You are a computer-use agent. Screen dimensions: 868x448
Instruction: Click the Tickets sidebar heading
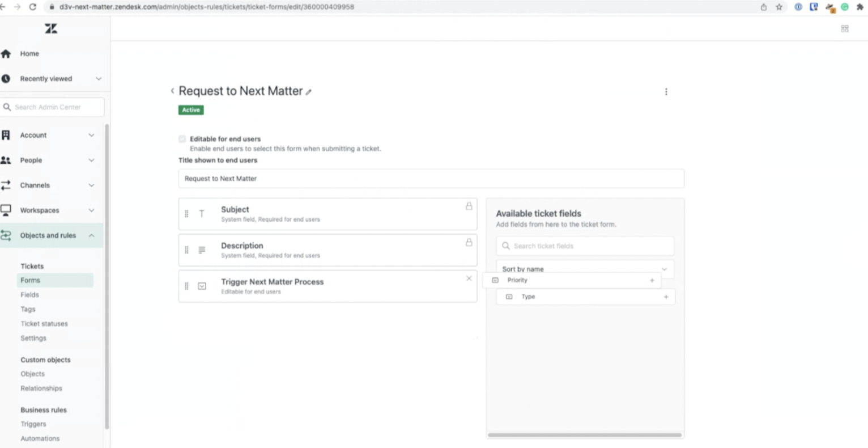32,266
